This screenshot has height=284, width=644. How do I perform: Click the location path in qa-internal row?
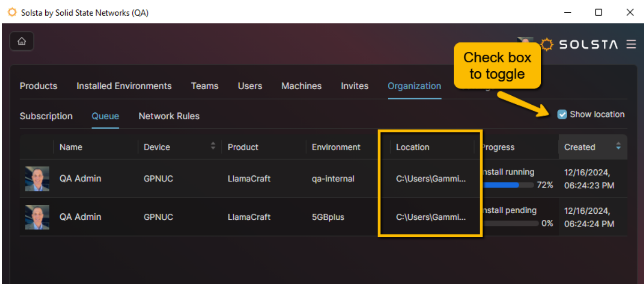tap(431, 178)
